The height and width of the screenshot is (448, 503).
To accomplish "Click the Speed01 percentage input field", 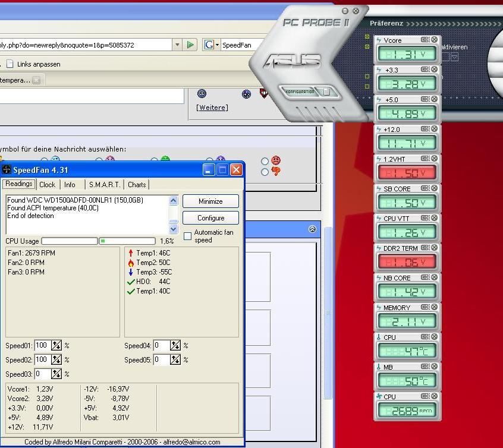I will point(43,345).
